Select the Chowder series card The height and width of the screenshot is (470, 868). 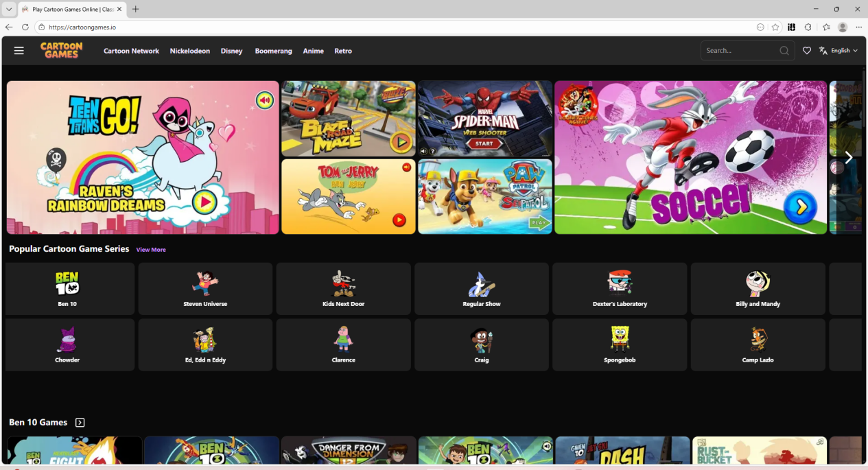[70, 345]
